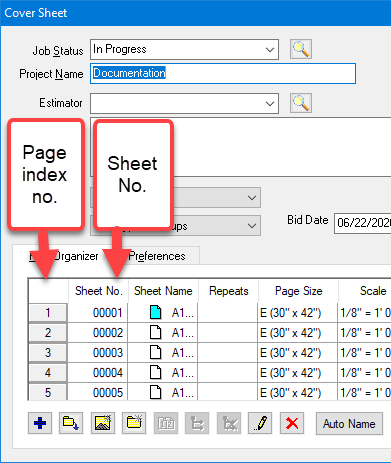Click the import folder with arrow icon

click(x=71, y=423)
